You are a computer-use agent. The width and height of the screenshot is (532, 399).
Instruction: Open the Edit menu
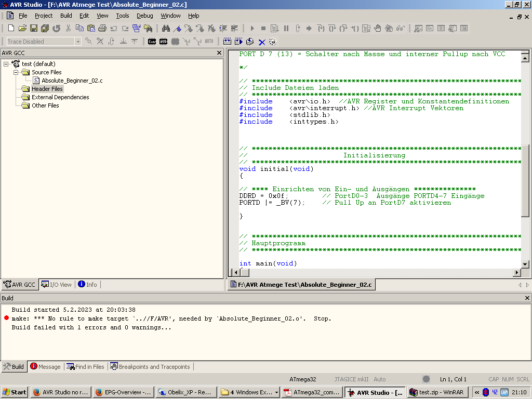84,16
